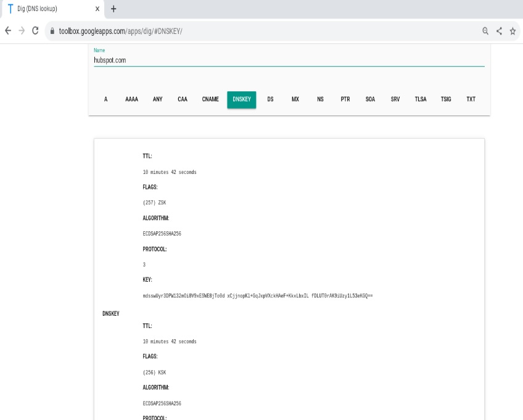Click the KEY: heading
This screenshot has width=523, height=420.
tap(147, 279)
